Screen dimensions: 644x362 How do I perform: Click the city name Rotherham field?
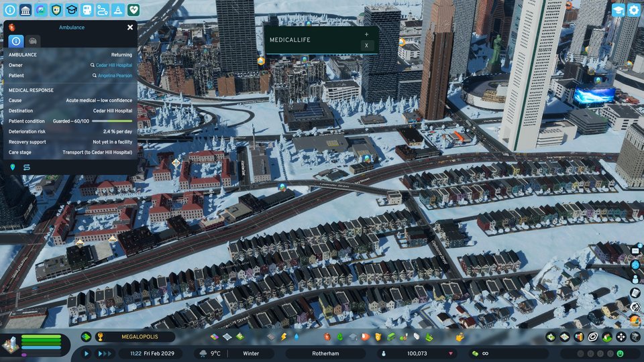(325, 353)
